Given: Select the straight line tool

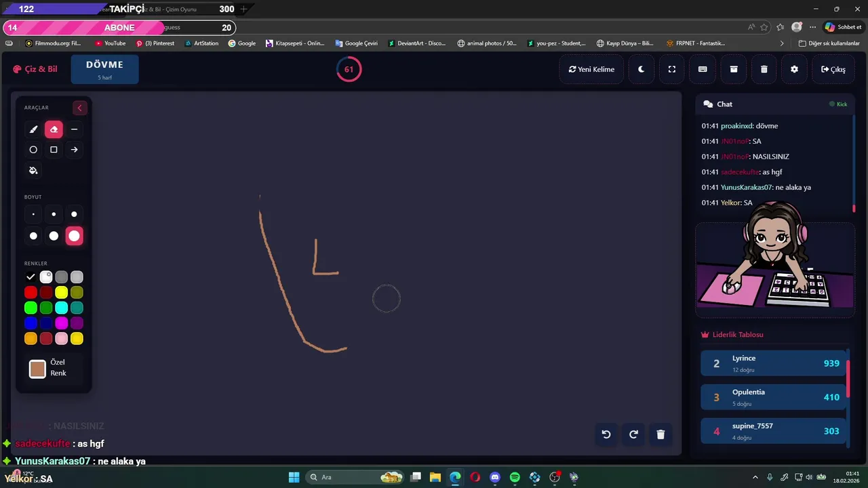Looking at the screenshot, I should (x=74, y=129).
